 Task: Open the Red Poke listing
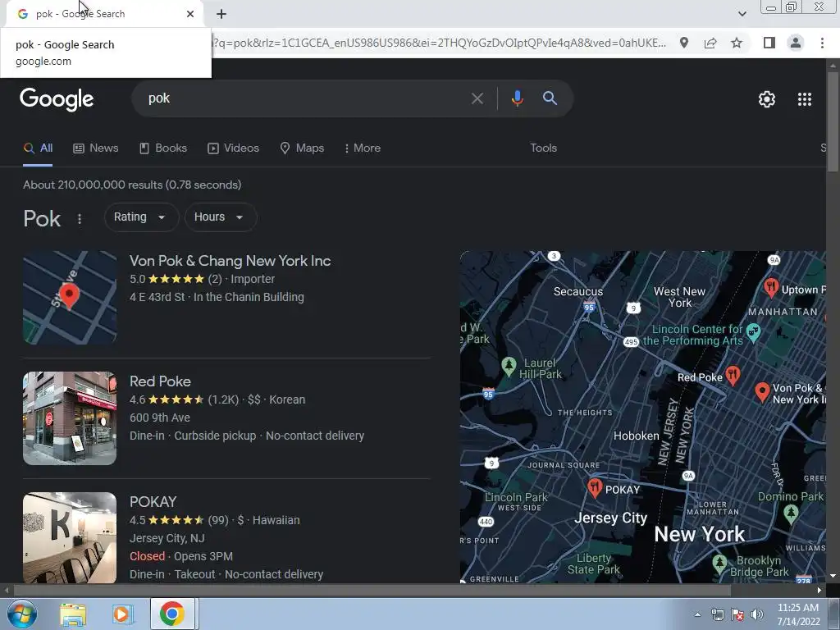[160, 381]
